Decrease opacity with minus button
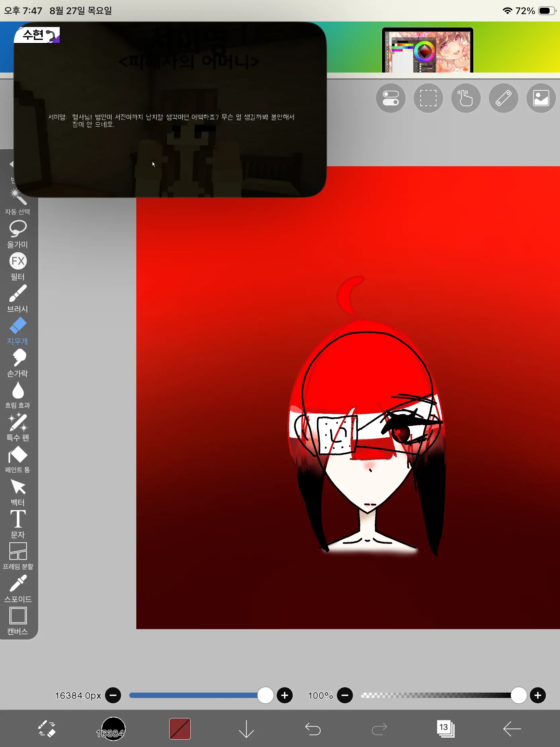Viewport: 560px width, 747px height. pyautogui.click(x=345, y=695)
